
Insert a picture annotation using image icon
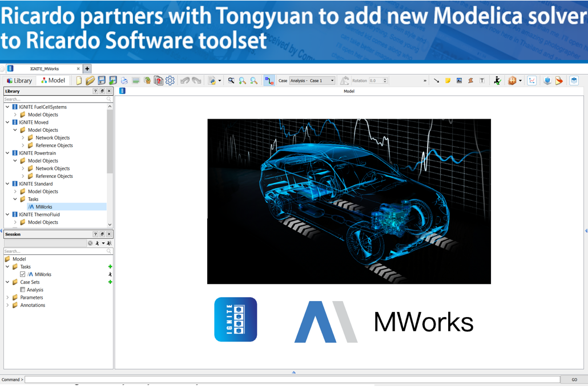(x=459, y=80)
